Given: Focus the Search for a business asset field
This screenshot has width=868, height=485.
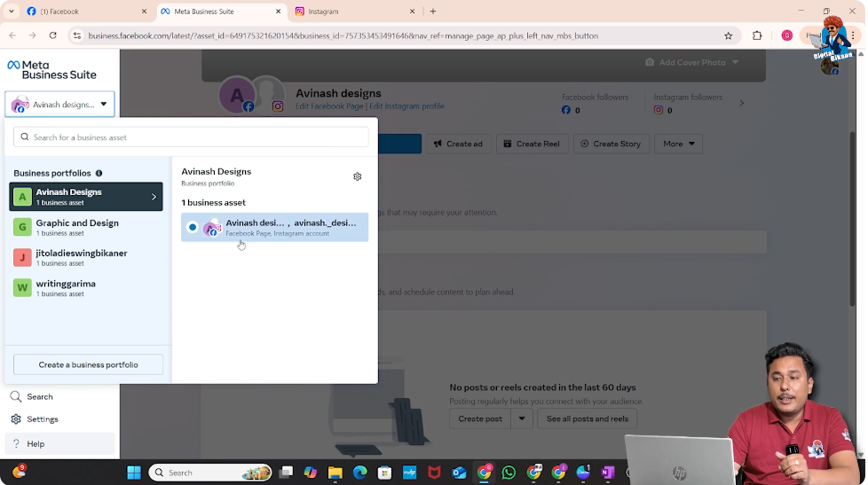Looking at the screenshot, I should [x=191, y=137].
